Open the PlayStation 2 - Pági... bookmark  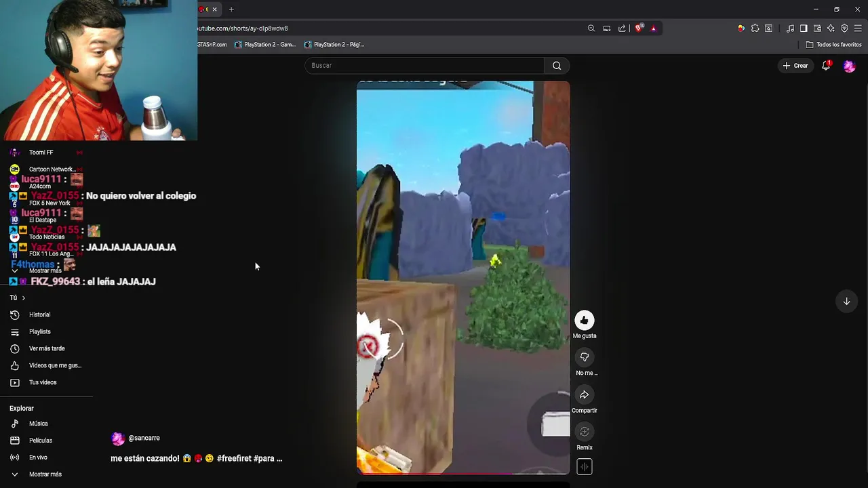point(334,45)
